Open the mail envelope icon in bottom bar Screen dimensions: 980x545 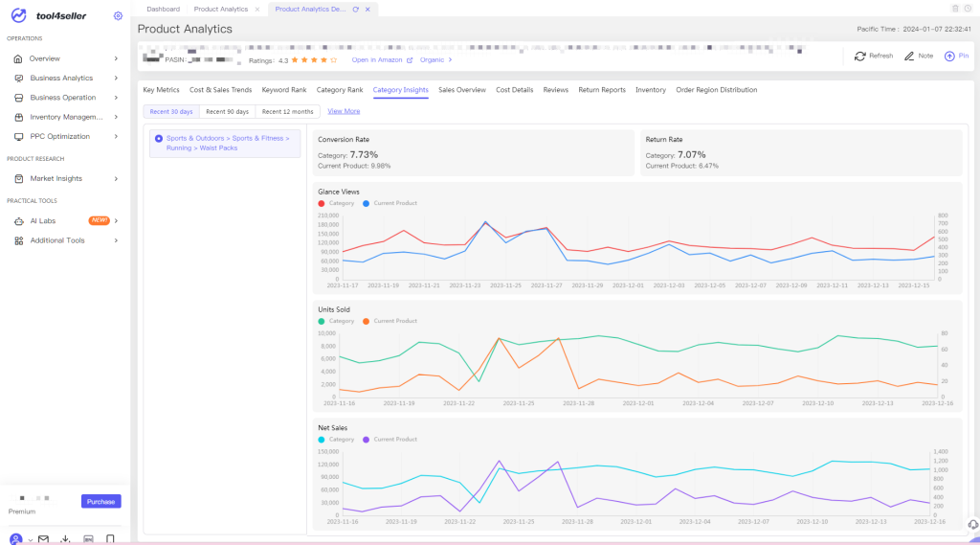coord(43,539)
